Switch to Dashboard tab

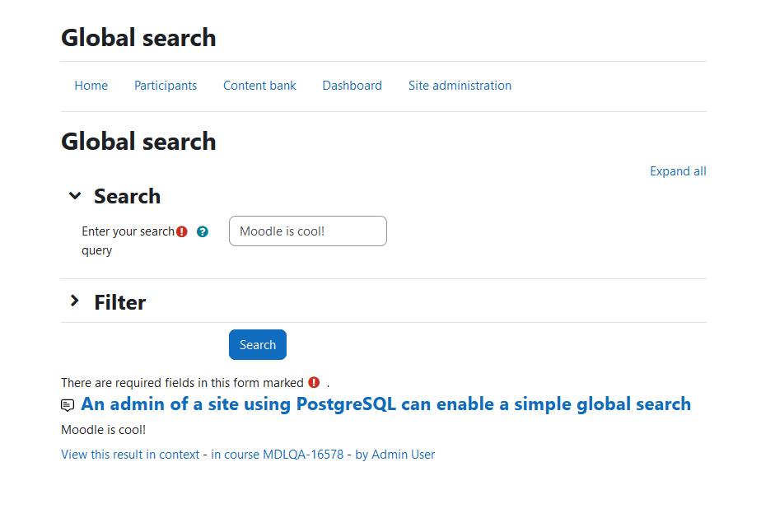[352, 86]
